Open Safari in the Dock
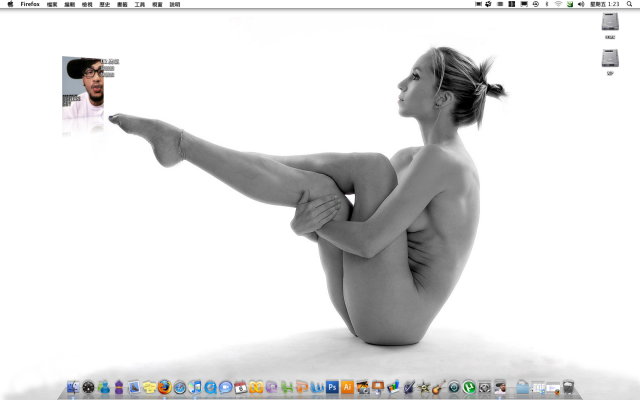This screenshot has height=400, width=640. click(180, 387)
